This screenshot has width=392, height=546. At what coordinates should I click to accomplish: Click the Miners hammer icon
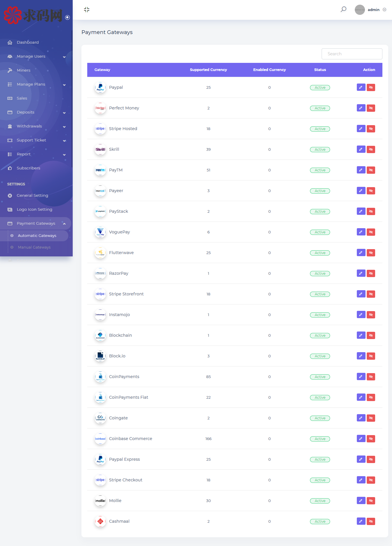click(x=10, y=70)
